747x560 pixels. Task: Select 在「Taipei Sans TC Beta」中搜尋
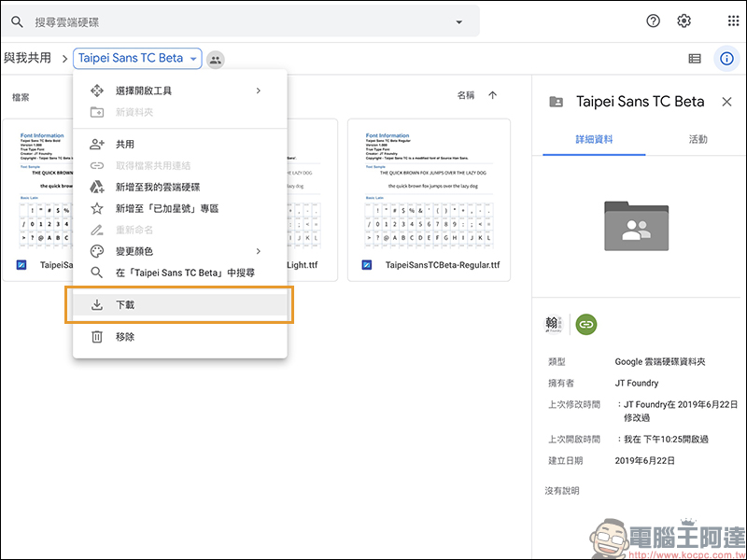pyautogui.click(x=180, y=273)
